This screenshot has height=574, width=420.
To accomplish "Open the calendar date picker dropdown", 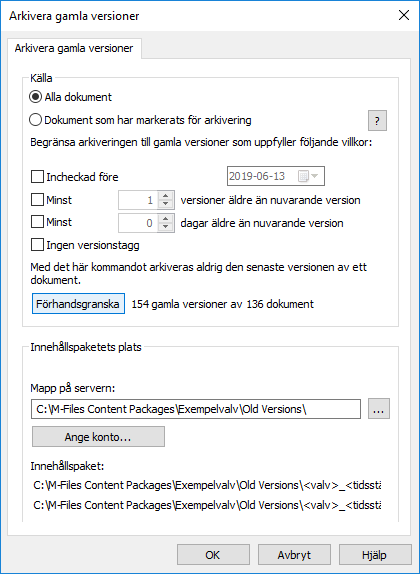I will point(309,176).
